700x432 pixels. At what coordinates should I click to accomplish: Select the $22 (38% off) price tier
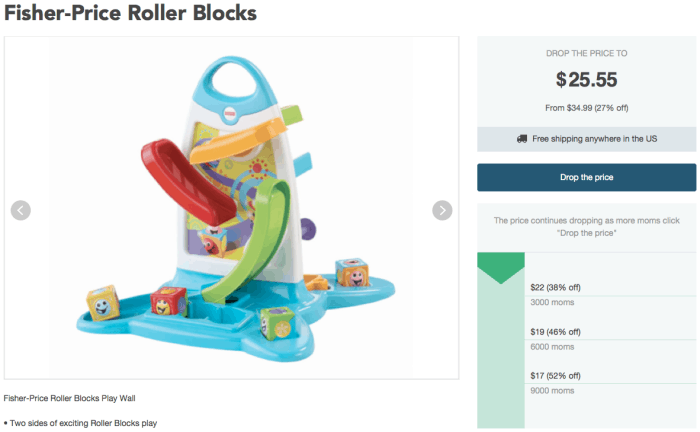point(555,288)
